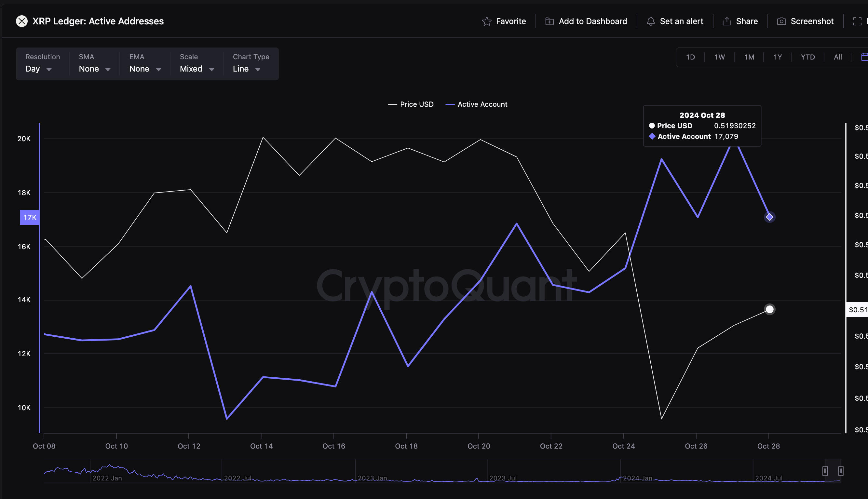
Task: Click the white price marker on Oct 28
Action: coord(770,309)
